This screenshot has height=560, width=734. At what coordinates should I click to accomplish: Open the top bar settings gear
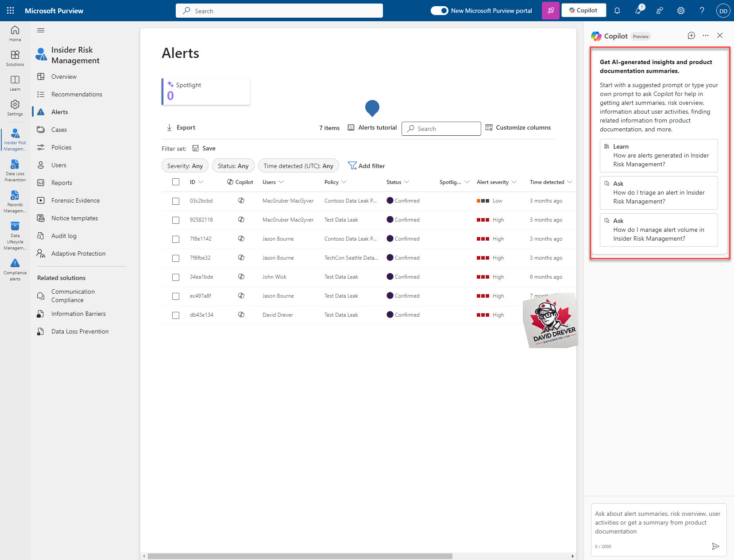point(681,11)
